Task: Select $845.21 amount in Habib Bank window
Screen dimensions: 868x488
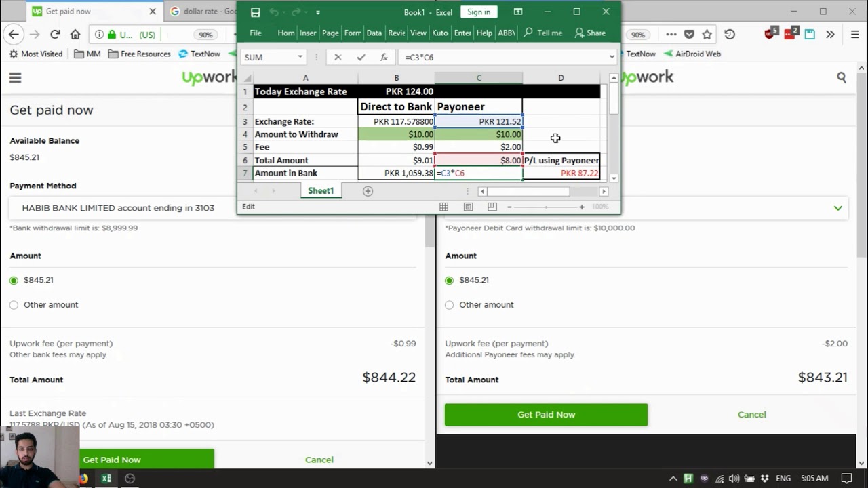Action: [x=14, y=280]
